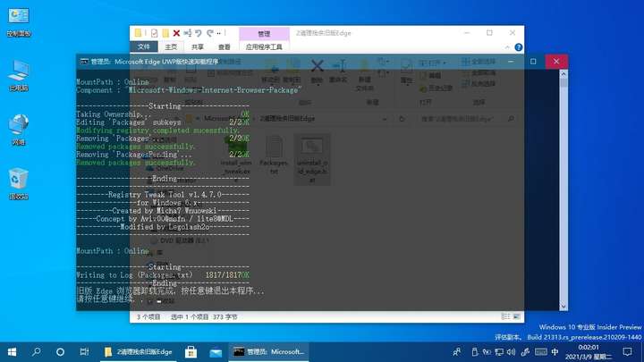Maximize the administrator console window
Viewport: 644px width, 362px height.
pyautogui.click(x=533, y=62)
